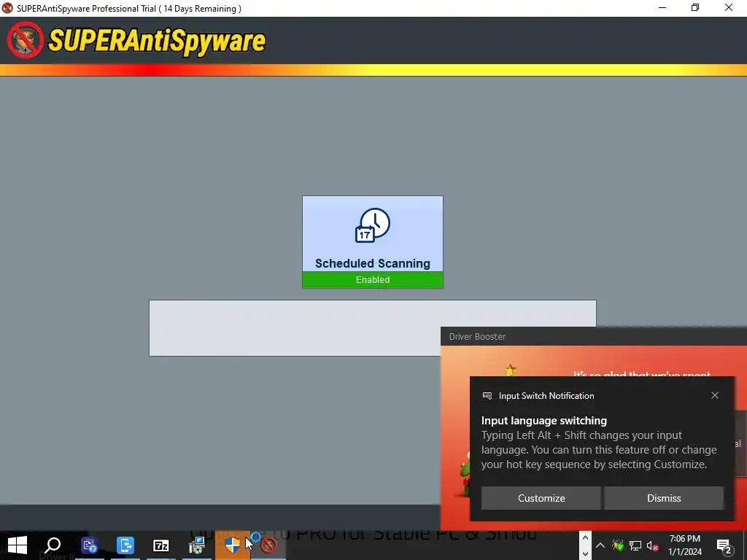Open the clock showing 7:06 PM
This screenshot has width=747, height=560.
[x=685, y=545]
